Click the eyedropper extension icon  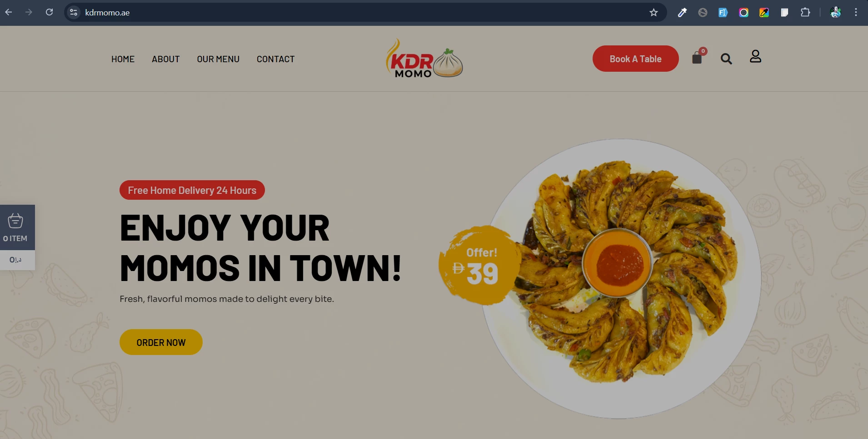(x=682, y=12)
